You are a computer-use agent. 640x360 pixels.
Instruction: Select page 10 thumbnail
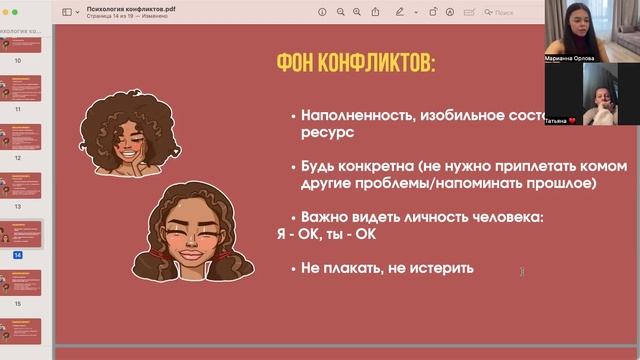pos(21,45)
